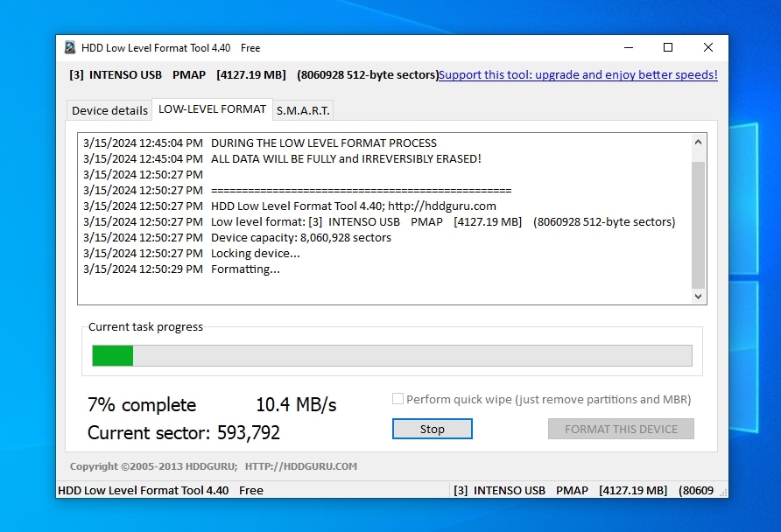Click the '7% complete' status text
The height and width of the screenshot is (532, 781).
pyautogui.click(x=142, y=404)
